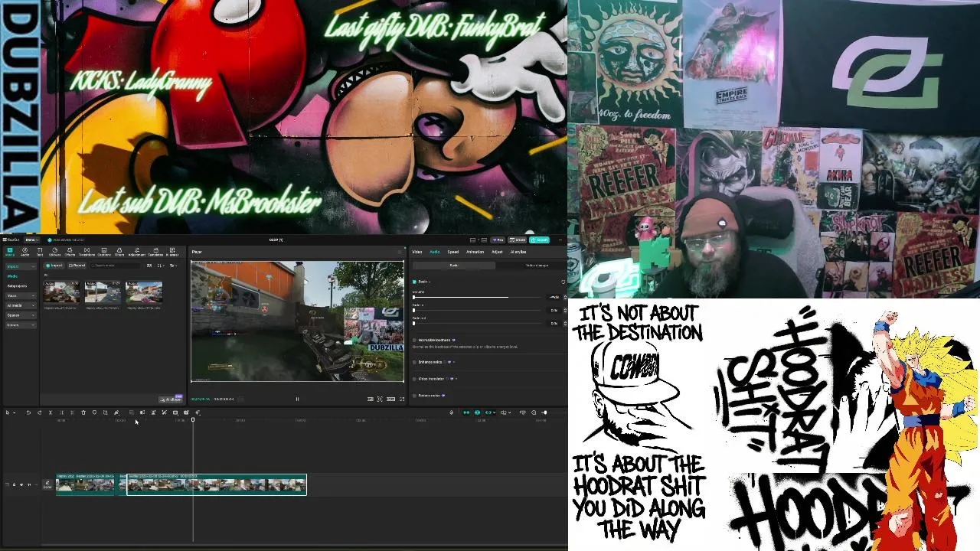
Task: Click the player panel menu icon
Action: point(400,252)
